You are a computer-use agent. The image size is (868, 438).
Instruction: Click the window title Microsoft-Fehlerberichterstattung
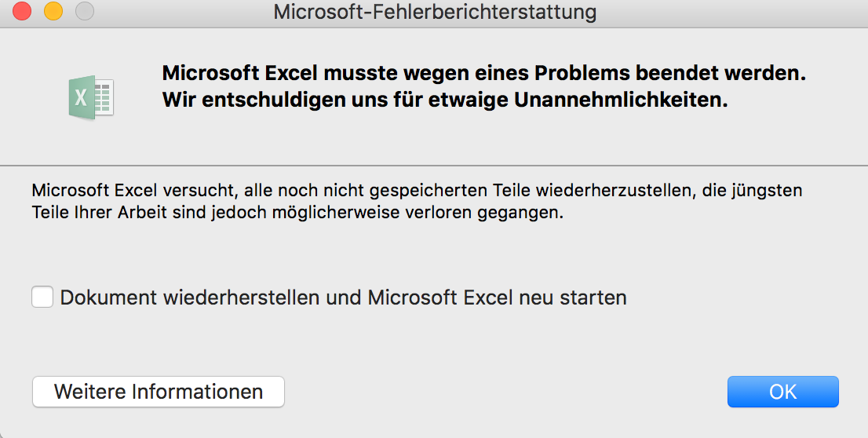(435, 12)
